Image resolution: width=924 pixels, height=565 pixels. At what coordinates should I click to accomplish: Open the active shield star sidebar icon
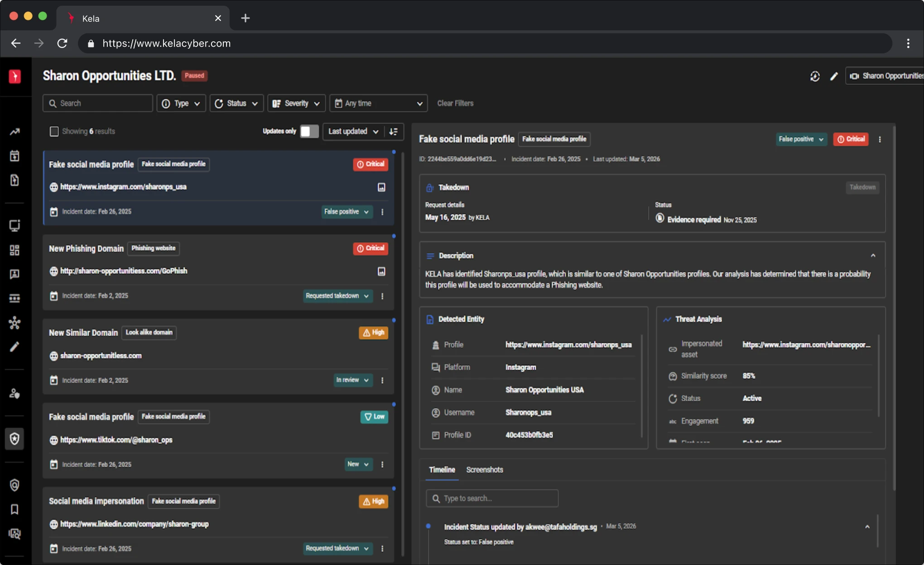tap(15, 438)
